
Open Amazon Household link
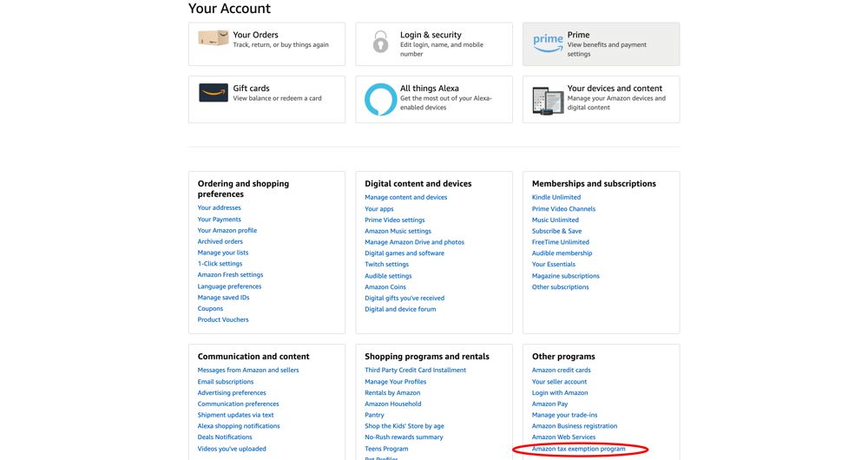click(x=392, y=404)
